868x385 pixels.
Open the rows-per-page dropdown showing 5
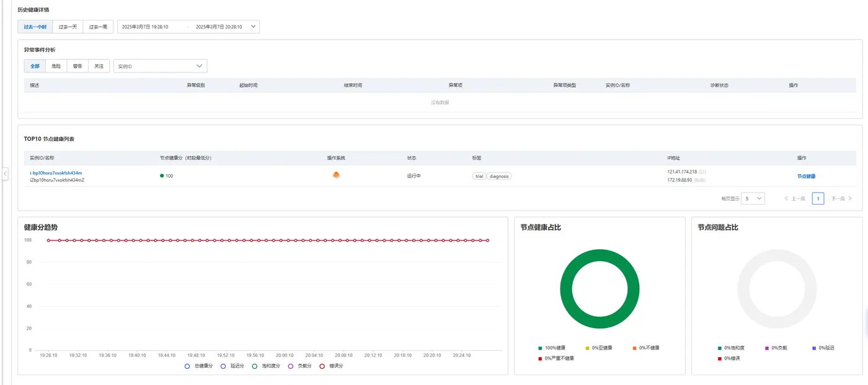[753, 198]
